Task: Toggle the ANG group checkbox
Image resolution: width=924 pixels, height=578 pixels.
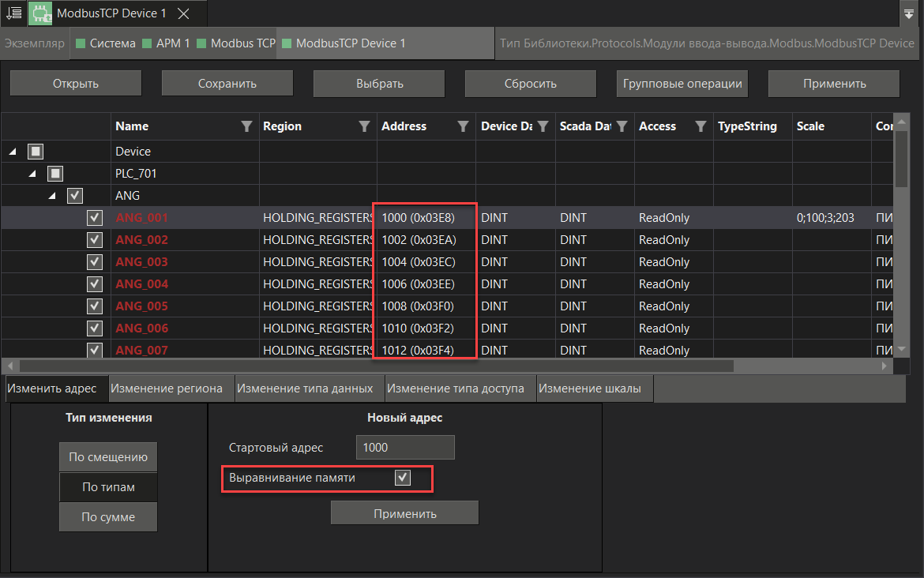Action: coord(75,196)
